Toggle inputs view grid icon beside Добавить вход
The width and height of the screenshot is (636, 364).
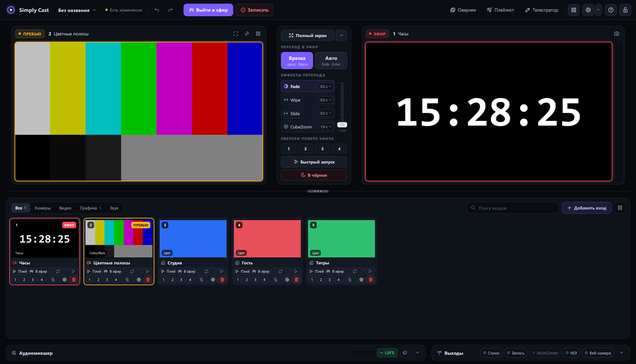(x=620, y=208)
